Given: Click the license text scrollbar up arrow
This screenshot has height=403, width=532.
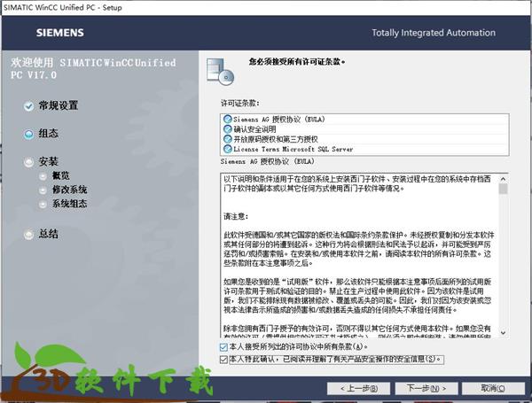Looking at the screenshot, I should tap(503, 179).
